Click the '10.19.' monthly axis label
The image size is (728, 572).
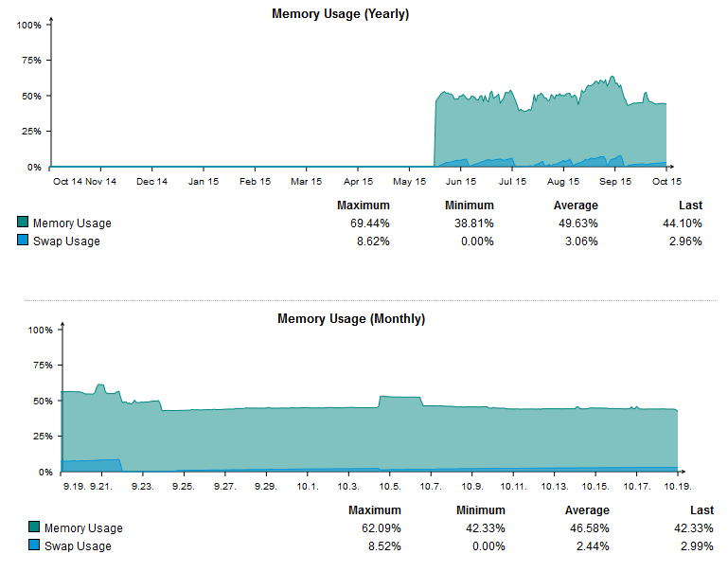point(678,487)
